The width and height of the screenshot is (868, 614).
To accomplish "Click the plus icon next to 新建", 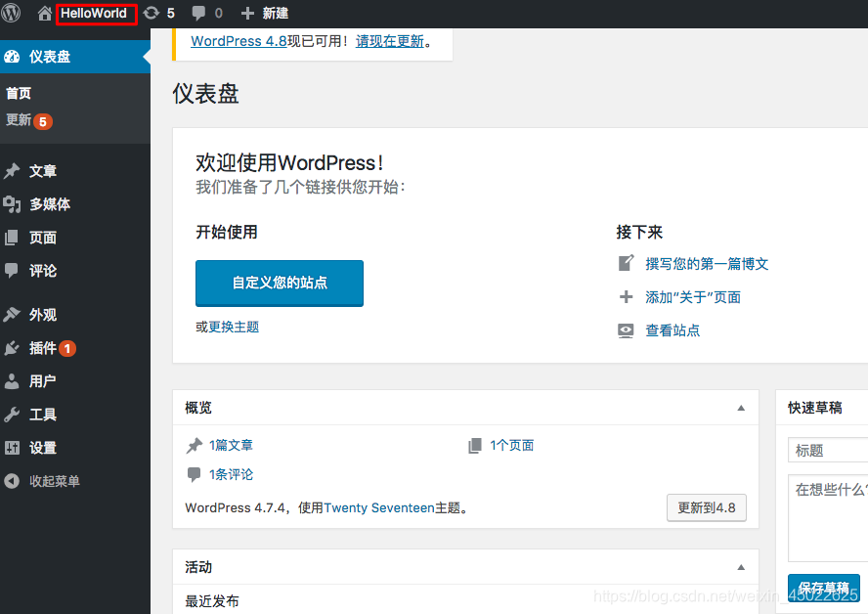I will pyautogui.click(x=247, y=14).
